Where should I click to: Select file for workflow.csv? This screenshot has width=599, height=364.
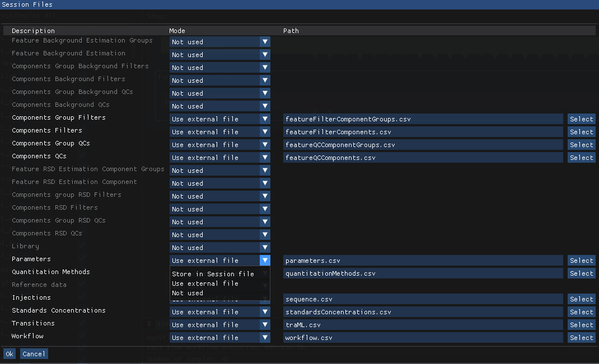[x=582, y=338]
